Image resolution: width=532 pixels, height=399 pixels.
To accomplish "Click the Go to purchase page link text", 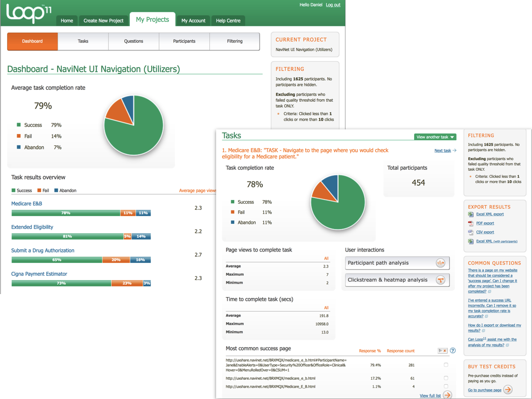I will 485,390.
